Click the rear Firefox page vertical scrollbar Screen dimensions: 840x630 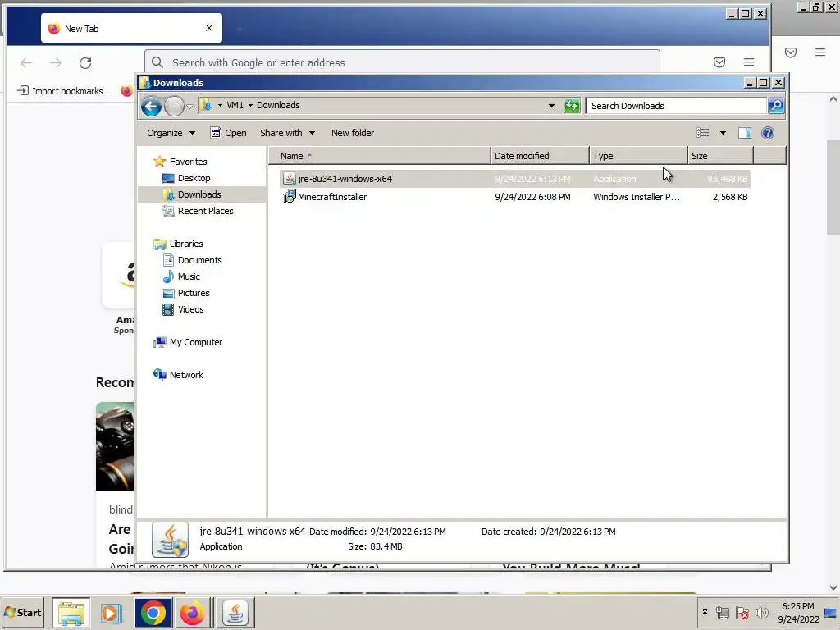[x=833, y=187]
